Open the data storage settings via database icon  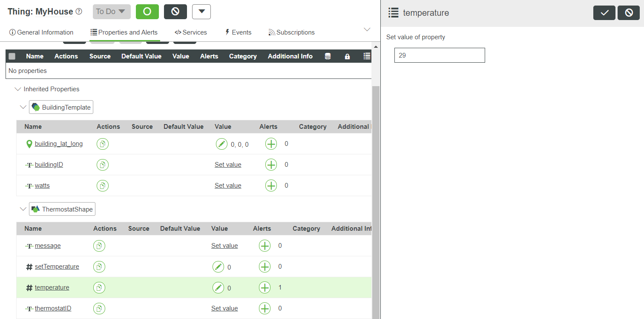coord(328,56)
